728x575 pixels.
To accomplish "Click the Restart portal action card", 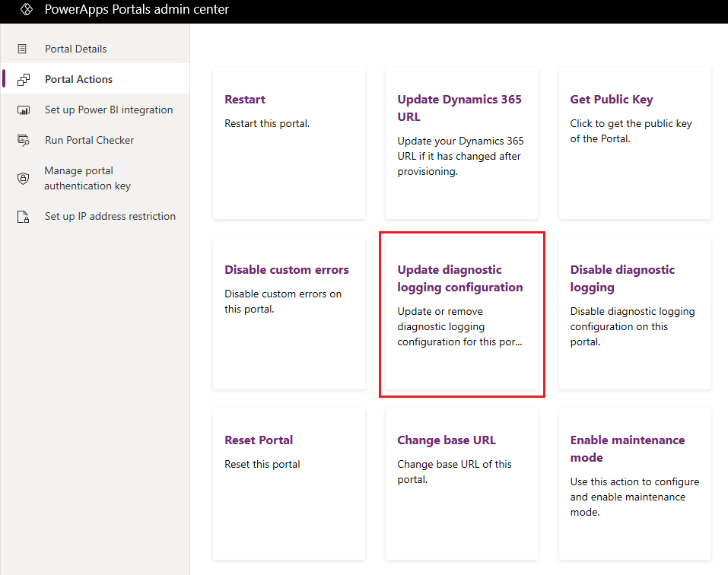I will (x=289, y=143).
